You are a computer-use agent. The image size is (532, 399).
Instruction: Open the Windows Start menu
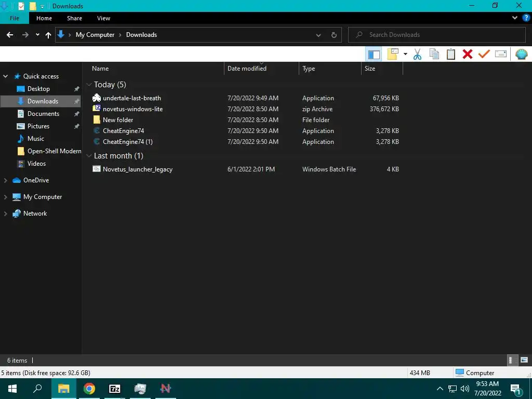pos(12,389)
